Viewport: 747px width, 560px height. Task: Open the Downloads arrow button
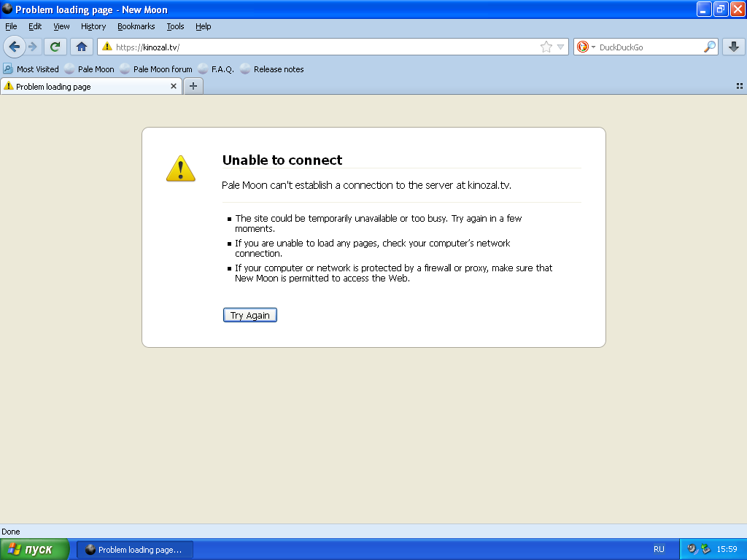[734, 47]
